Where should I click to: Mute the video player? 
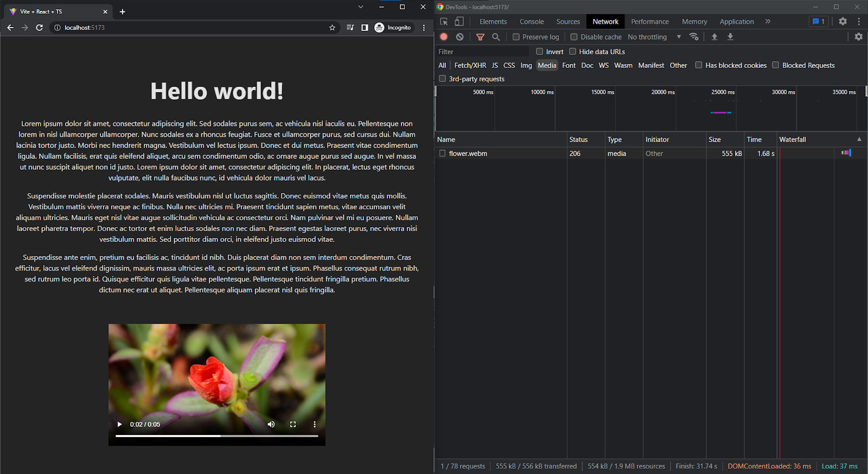pos(271,424)
